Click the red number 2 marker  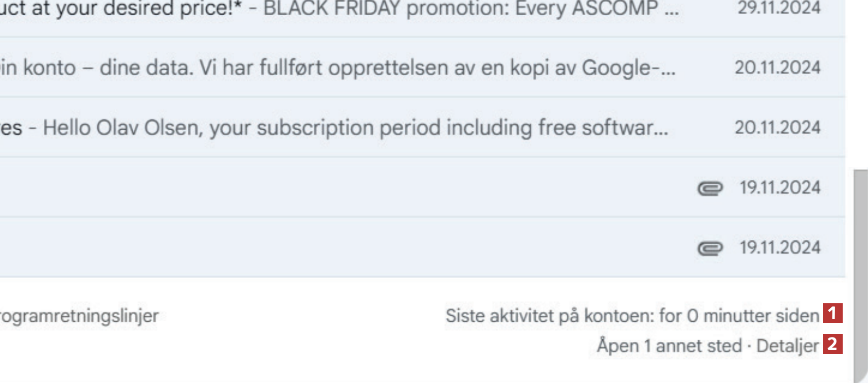[x=833, y=344]
